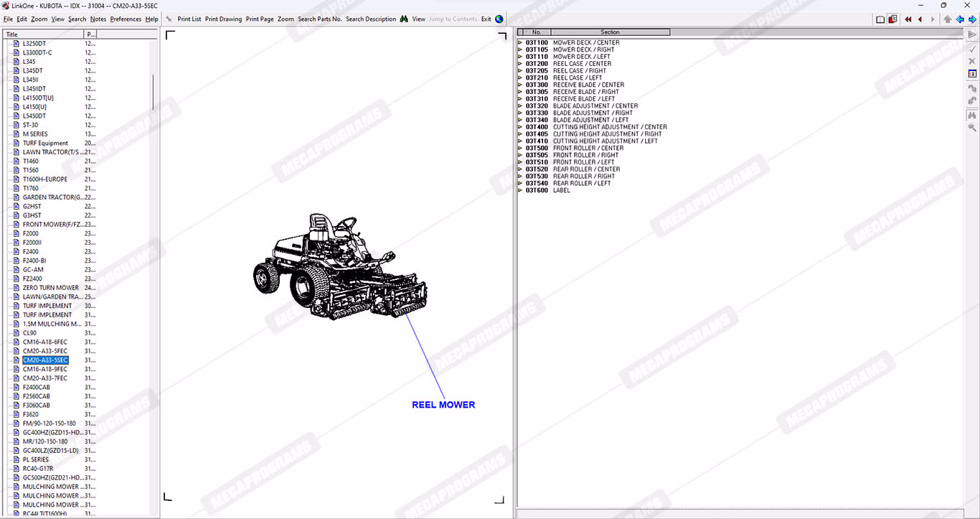
Task: Click the binoculars icon in right sidebar
Action: point(972,115)
